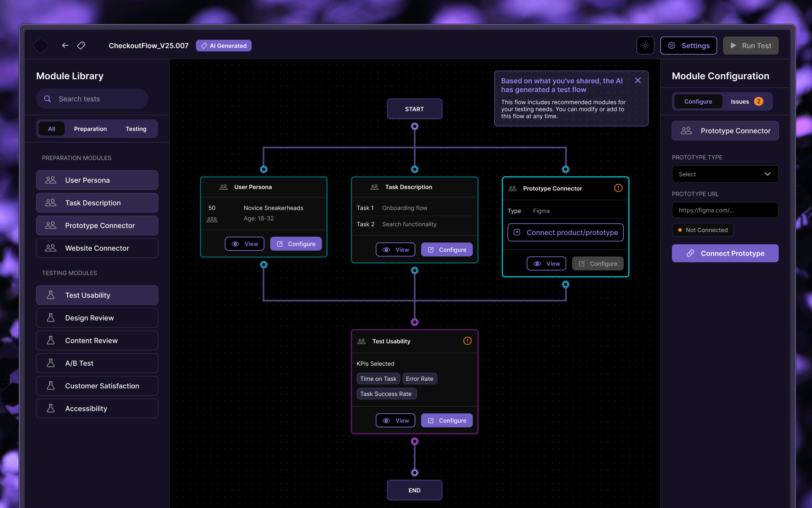Configure the Test Usability node
The image size is (812, 508).
447,421
